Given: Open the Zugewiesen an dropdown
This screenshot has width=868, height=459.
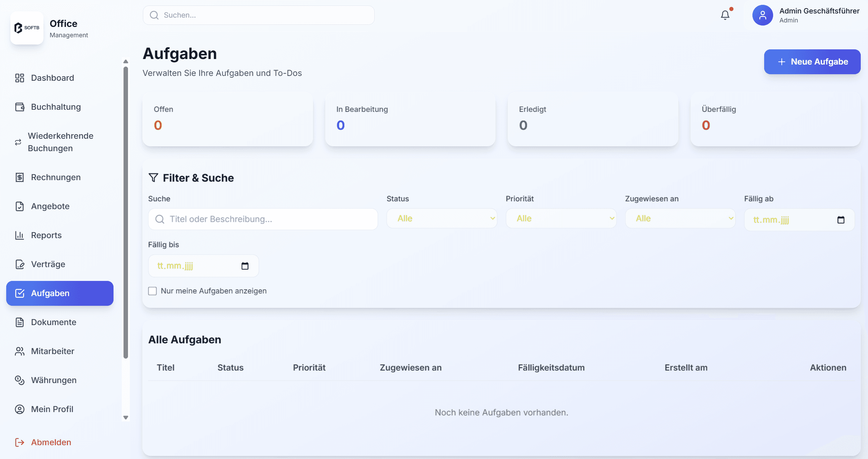Looking at the screenshot, I should click(680, 218).
